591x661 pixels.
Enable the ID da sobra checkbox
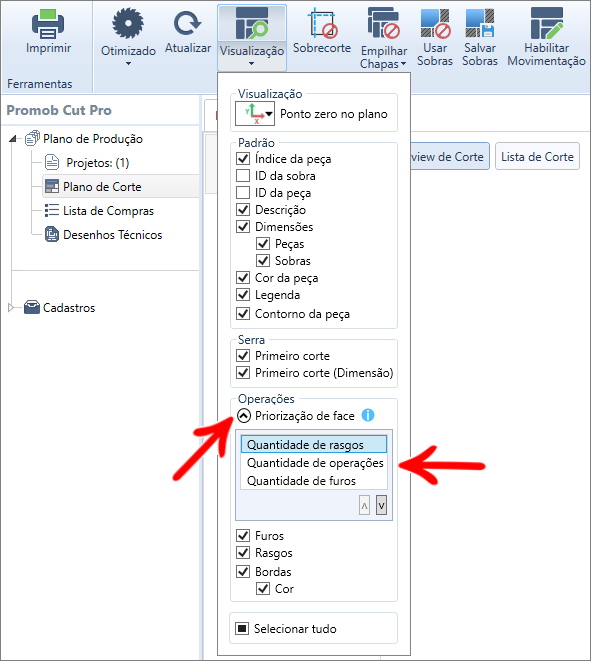(243, 175)
